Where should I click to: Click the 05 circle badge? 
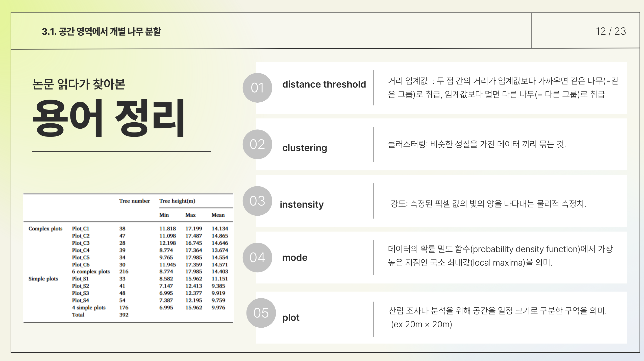(x=261, y=313)
